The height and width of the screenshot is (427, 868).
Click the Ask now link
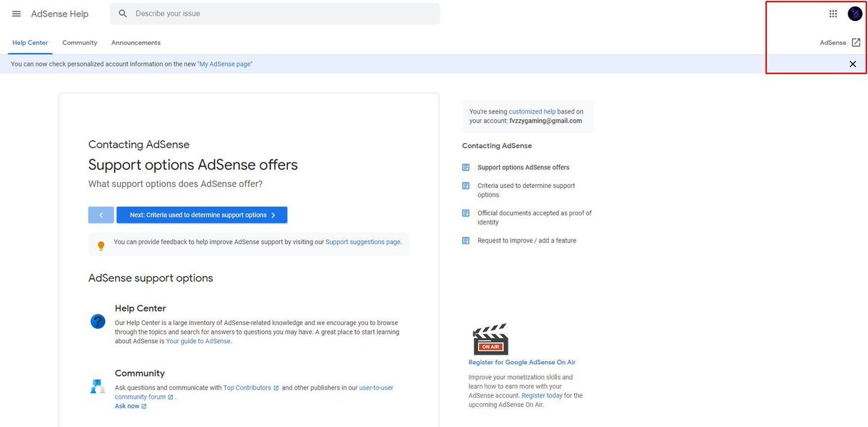tap(127, 406)
